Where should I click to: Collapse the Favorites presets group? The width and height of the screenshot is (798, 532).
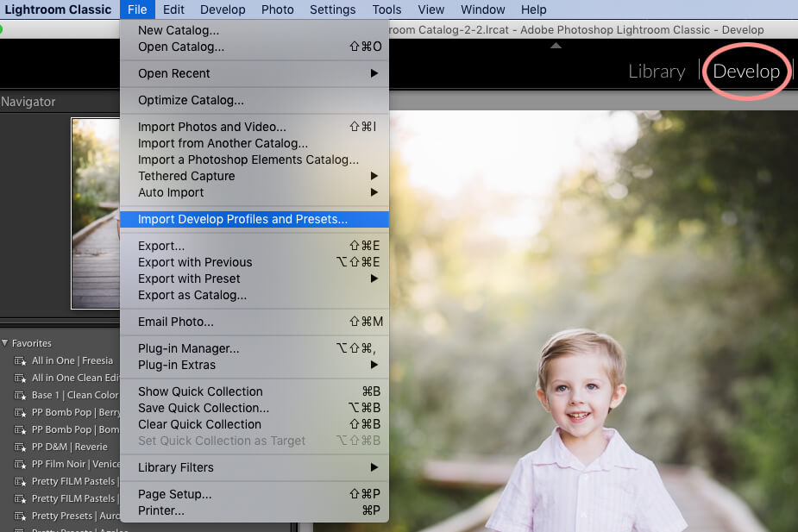click(x=7, y=342)
